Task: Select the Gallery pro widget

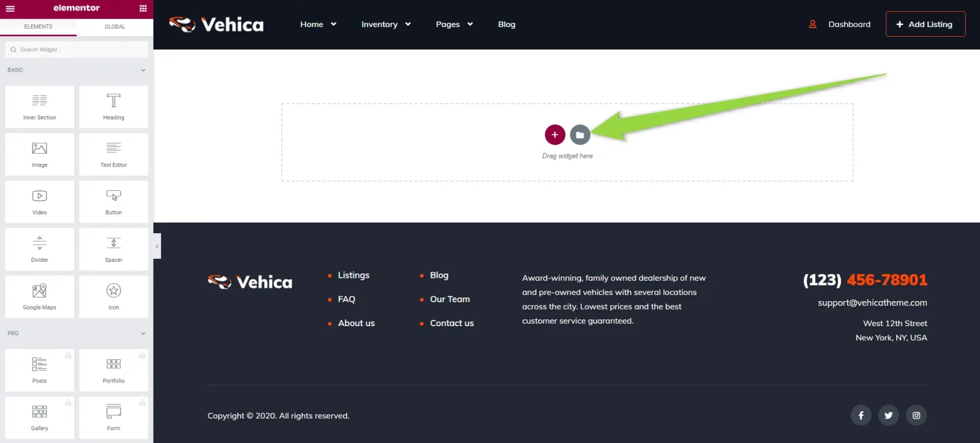Action: pyautogui.click(x=40, y=418)
